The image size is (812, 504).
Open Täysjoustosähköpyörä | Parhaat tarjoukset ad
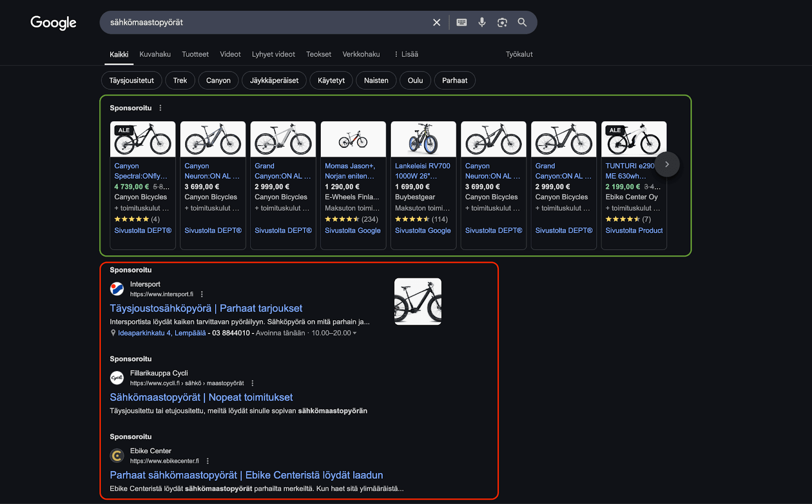pyautogui.click(x=206, y=309)
